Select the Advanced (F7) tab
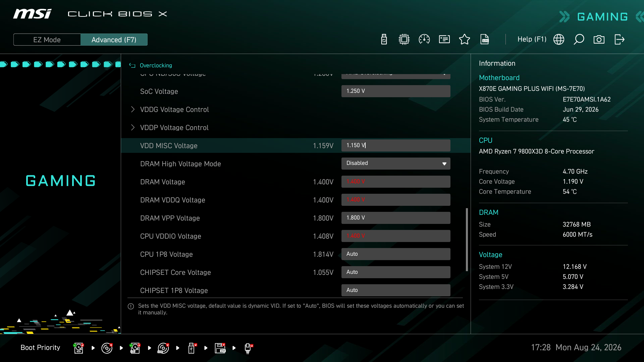 click(x=114, y=40)
